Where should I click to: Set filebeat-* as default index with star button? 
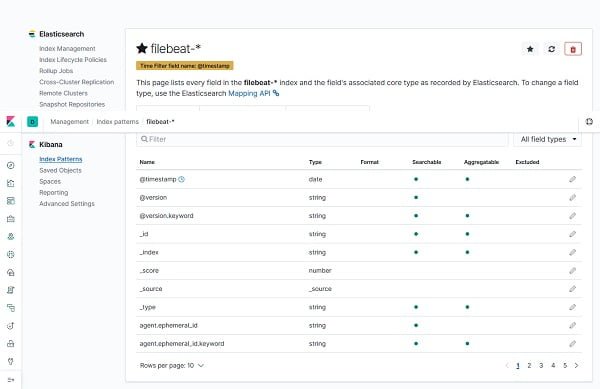(x=530, y=49)
